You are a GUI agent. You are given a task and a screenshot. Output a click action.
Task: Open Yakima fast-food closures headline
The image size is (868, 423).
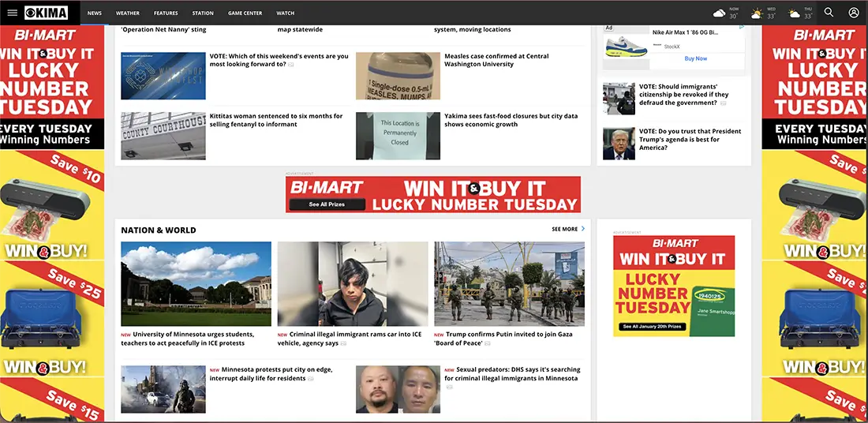pyautogui.click(x=511, y=120)
